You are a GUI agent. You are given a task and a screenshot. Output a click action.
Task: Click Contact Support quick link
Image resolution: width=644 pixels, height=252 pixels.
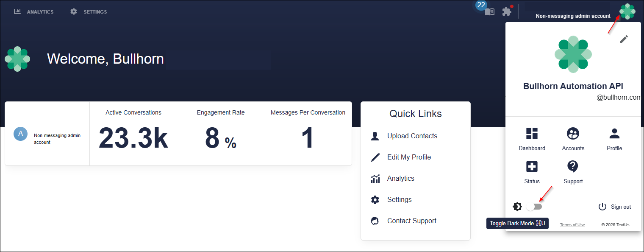tap(411, 221)
